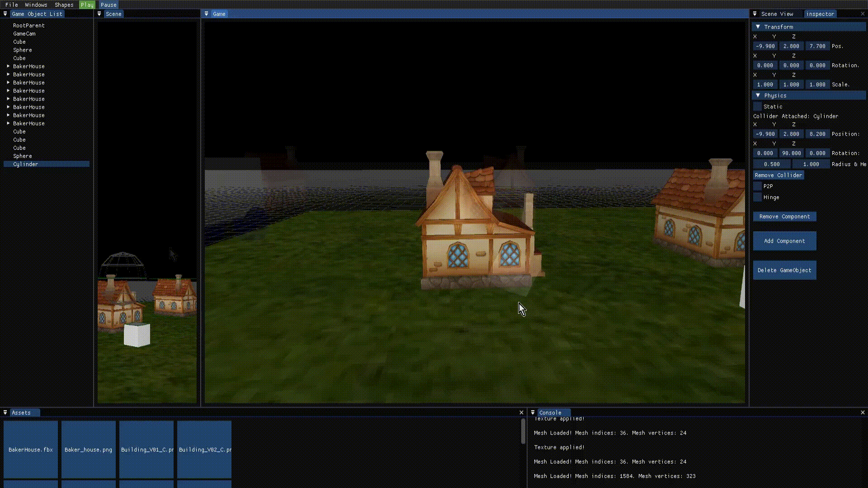
Task: Enable the Hinge constraint checkbox
Action: (758, 197)
